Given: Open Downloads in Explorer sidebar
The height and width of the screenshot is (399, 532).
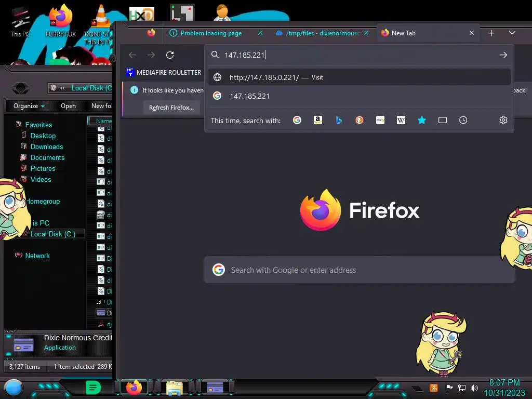Looking at the screenshot, I should 46,147.
